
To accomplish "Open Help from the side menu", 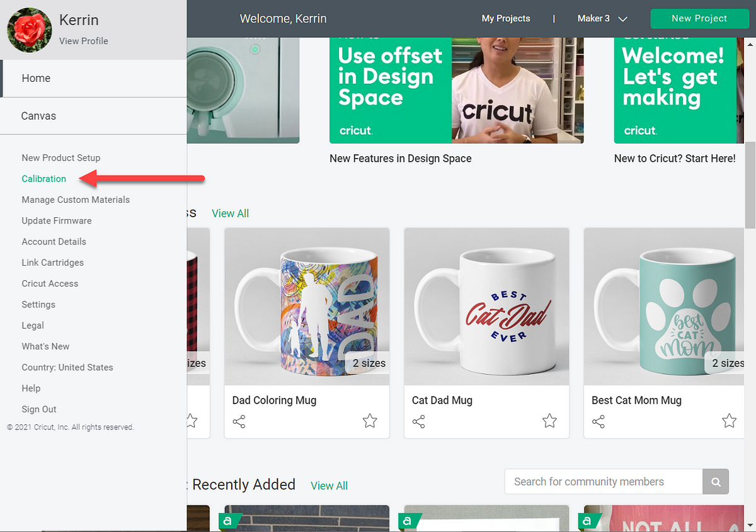I will 31,388.
